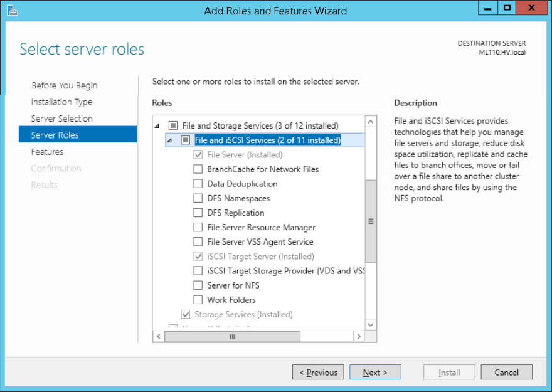Go to the Features step
The image size is (552, 392).
click(47, 152)
